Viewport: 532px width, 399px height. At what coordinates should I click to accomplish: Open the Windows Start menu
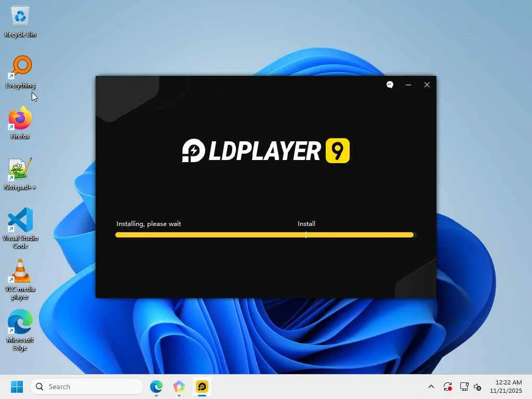point(17,387)
